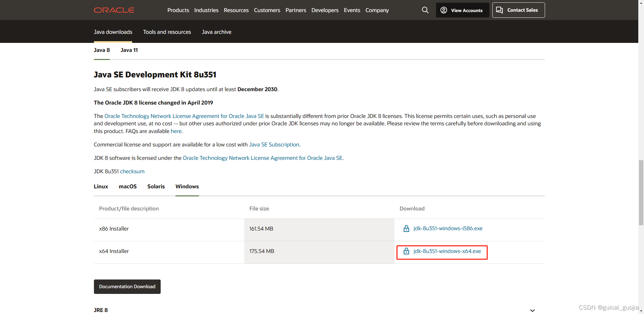Viewport: 644px width, 314px height.
Task: Click the View Accounts button
Action: click(x=463, y=10)
